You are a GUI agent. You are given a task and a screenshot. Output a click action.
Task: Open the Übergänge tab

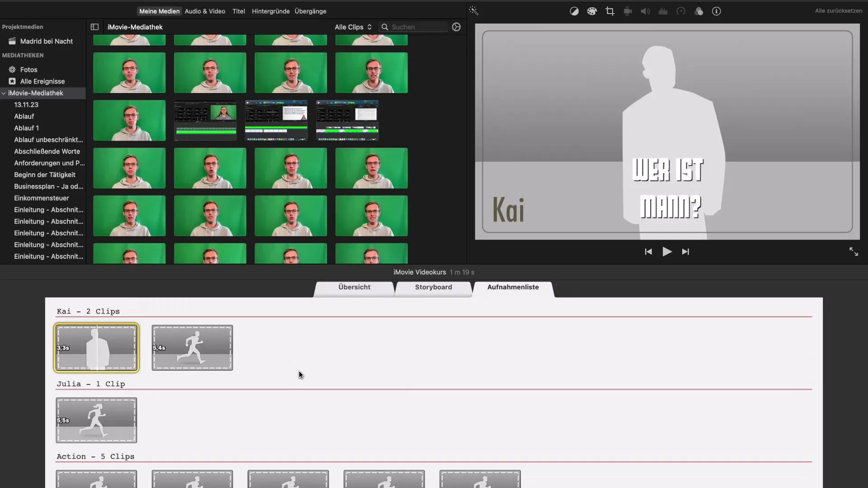311,11
